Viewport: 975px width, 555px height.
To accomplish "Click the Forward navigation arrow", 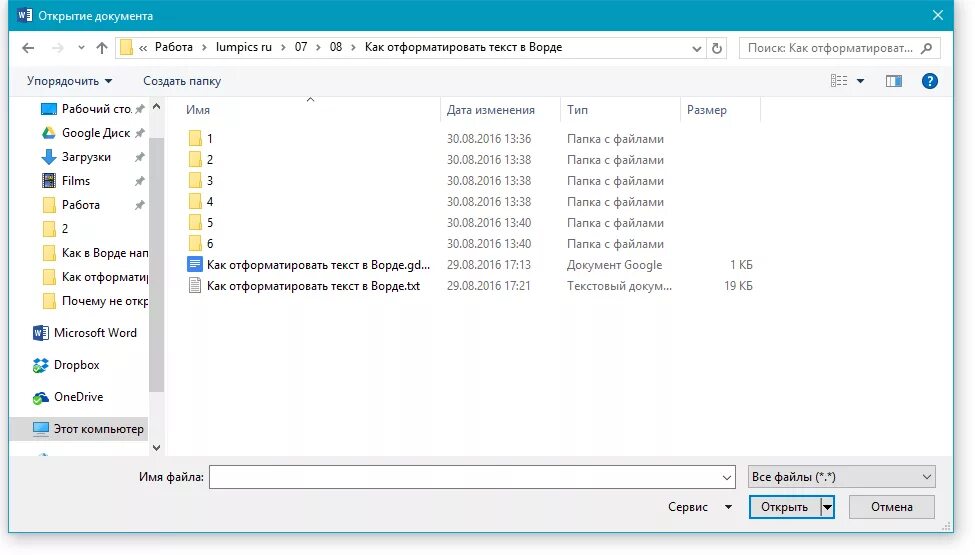I will 57,48.
